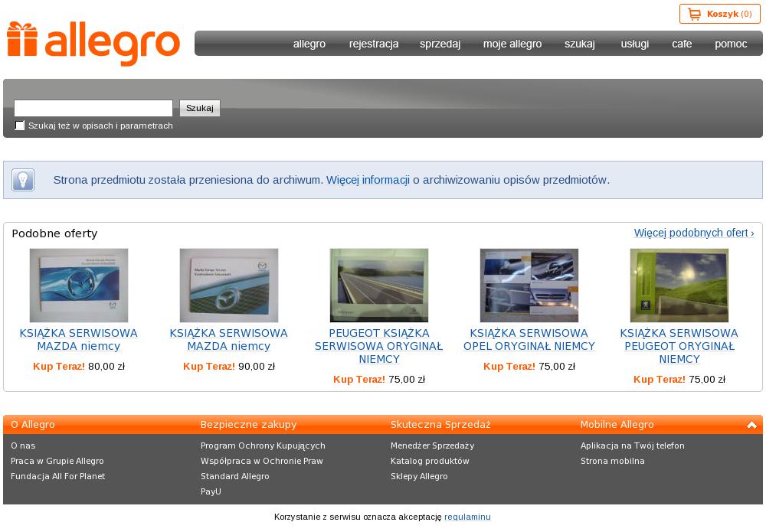This screenshot has height=532, width=766.
Task: Open moje allegro from the navigation
Action: (x=512, y=44)
